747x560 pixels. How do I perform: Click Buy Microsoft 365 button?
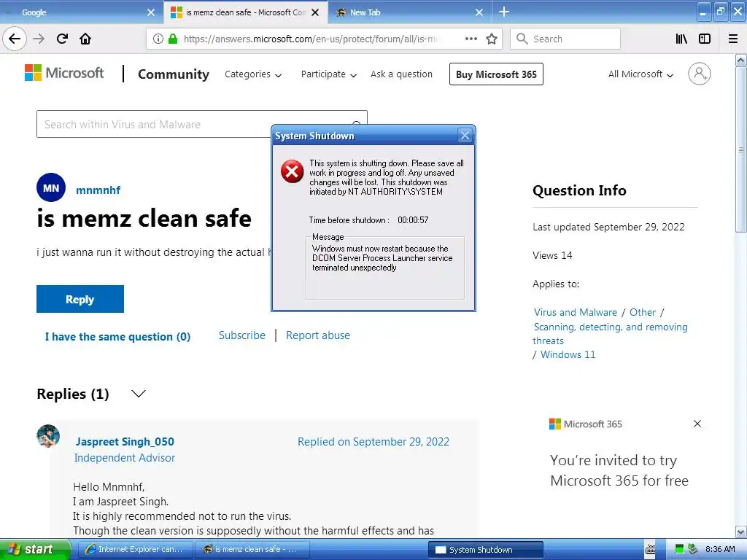(496, 74)
